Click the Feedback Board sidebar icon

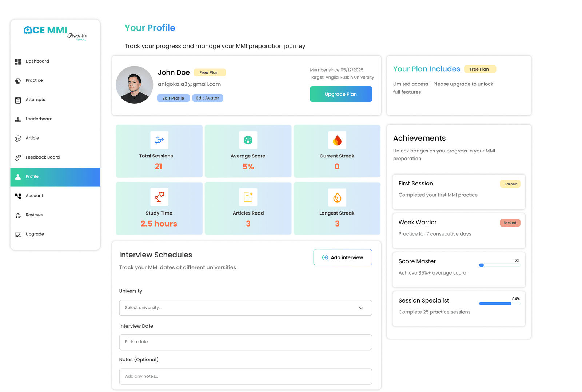click(x=18, y=157)
